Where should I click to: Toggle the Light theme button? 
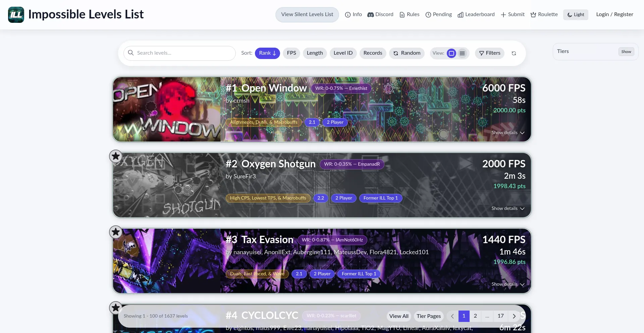[576, 14]
